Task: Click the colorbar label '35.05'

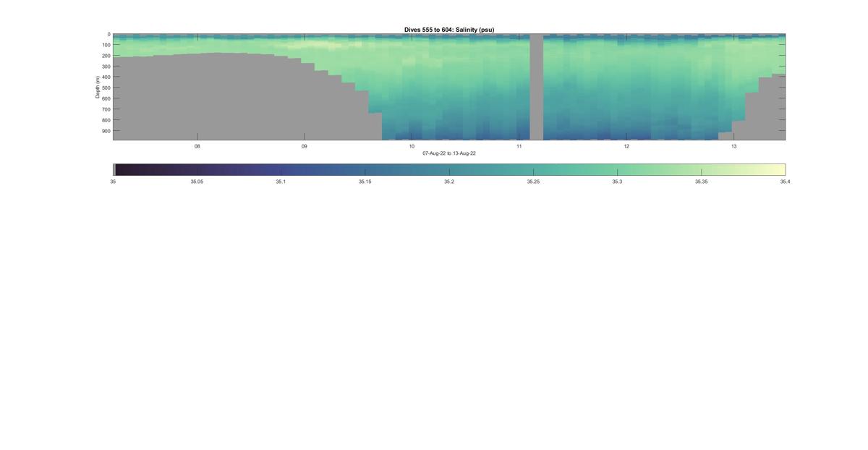Action: pos(197,182)
